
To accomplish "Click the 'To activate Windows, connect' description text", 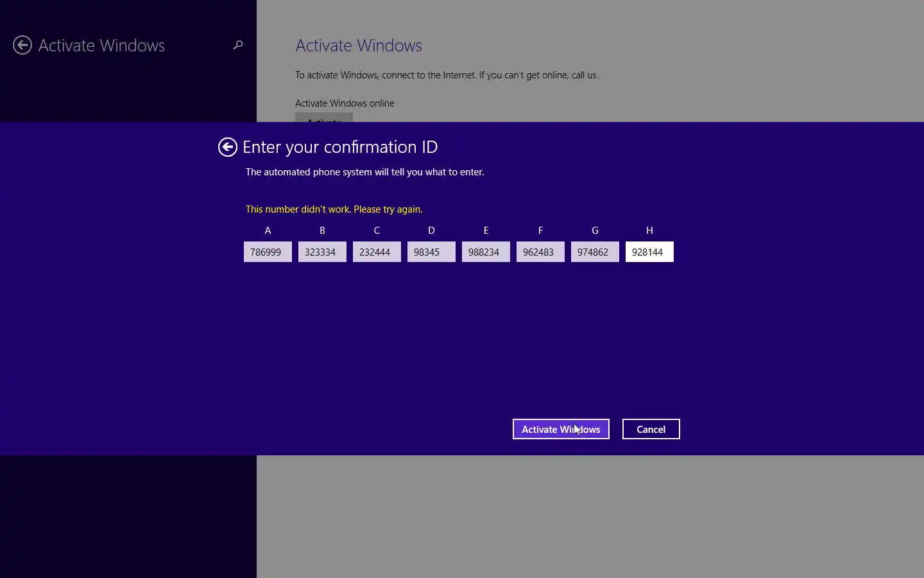I will tap(447, 75).
